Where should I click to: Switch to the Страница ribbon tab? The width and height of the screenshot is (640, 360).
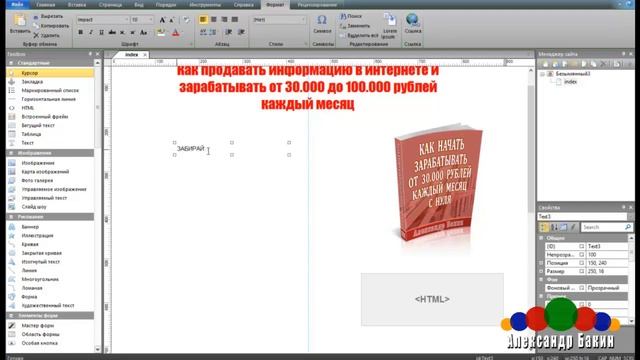click(x=110, y=5)
